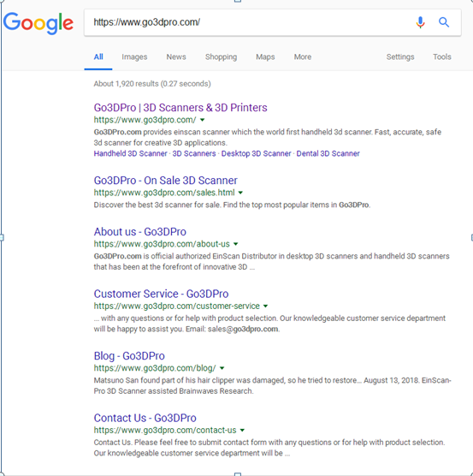Screen dimensions: 473x476
Task: Open the Customer Service - Go3DPro result
Action: (x=161, y=294)
